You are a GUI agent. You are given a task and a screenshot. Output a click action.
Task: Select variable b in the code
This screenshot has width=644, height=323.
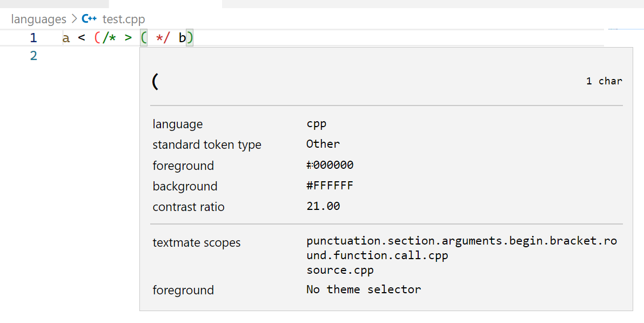tap(182, 37)
